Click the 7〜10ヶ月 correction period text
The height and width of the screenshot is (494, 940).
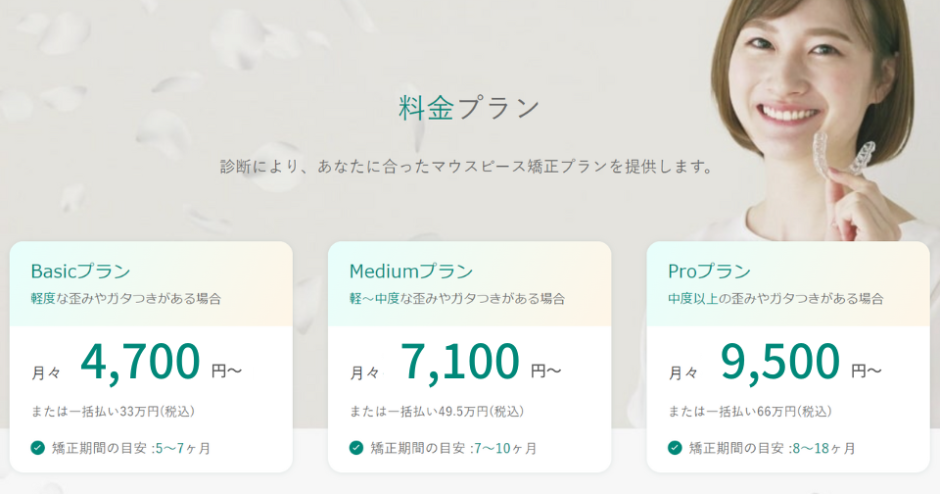(x=505, y=448)
